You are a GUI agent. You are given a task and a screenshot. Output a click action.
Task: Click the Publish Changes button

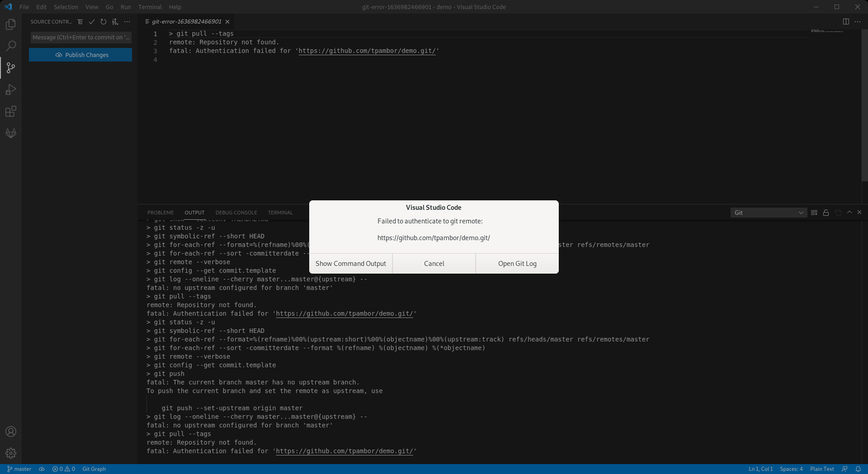pos(80,55)
